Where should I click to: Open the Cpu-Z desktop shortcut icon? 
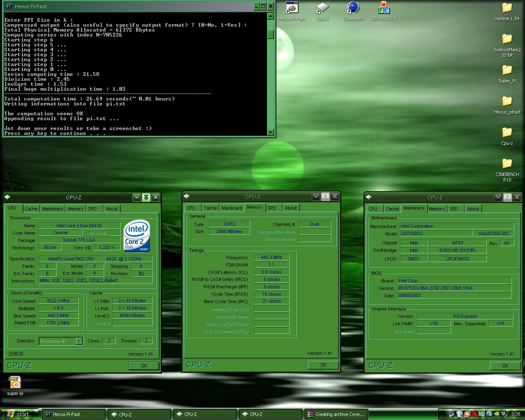(x=323, y=8)
